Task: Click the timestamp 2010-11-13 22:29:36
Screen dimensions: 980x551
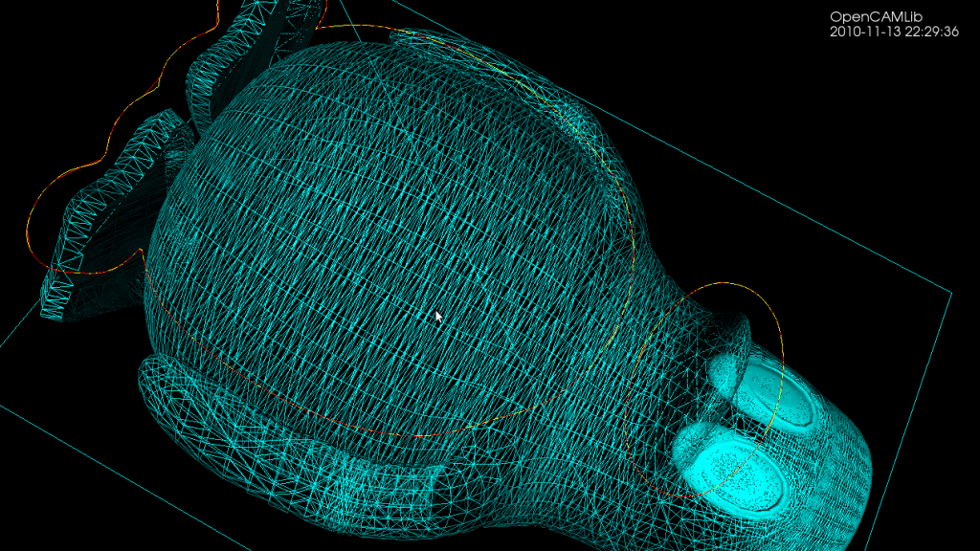Action: [x=894, y=32]
